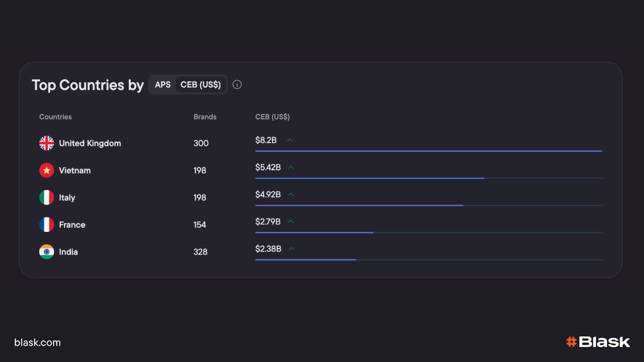
Task: Click the trend arrow beside $5.42B
Action: pyautogui.click(x=291, y=167)
